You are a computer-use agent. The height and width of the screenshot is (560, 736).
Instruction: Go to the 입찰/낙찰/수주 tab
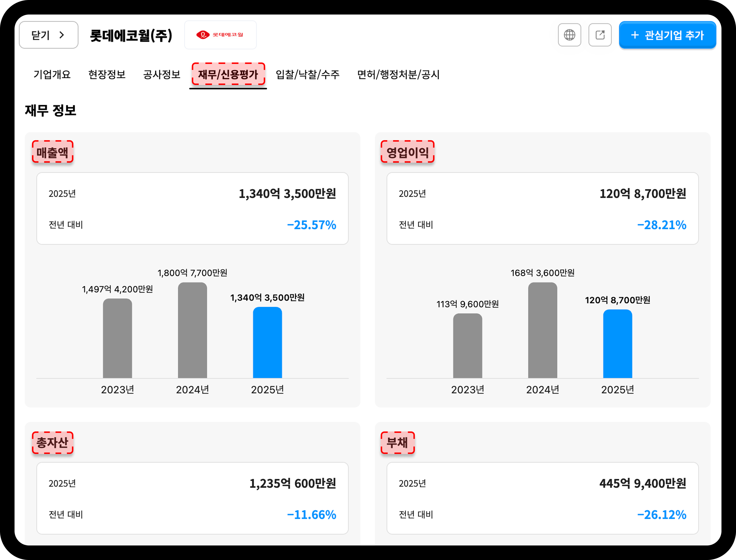[x=308, y=74]
